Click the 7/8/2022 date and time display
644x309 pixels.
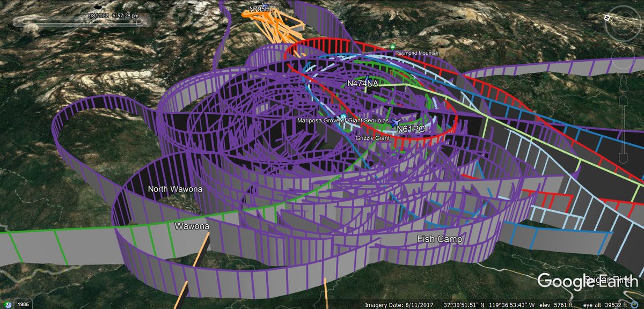point(113,16)
